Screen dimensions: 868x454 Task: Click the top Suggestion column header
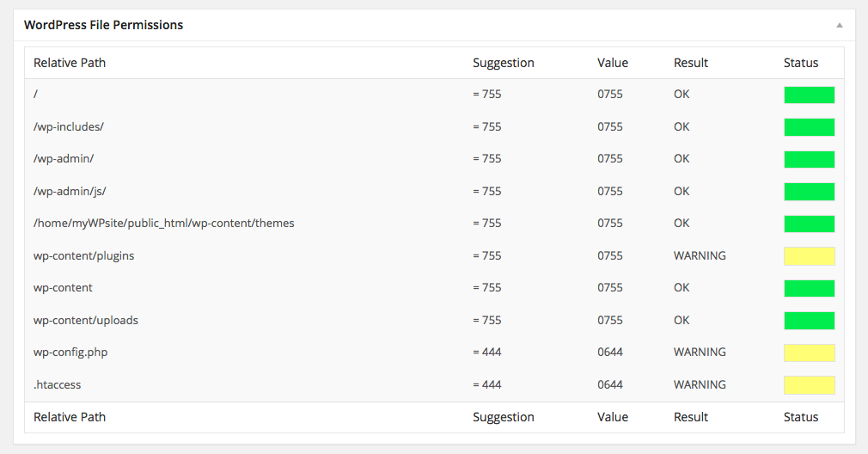point(504,63)
